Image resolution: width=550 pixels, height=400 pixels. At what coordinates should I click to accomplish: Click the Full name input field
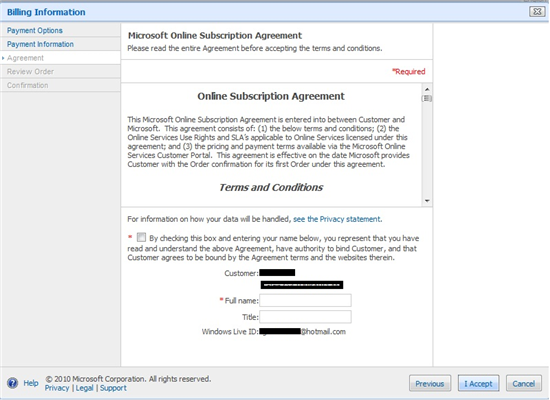pyautogui.click(x=305, y=300)
